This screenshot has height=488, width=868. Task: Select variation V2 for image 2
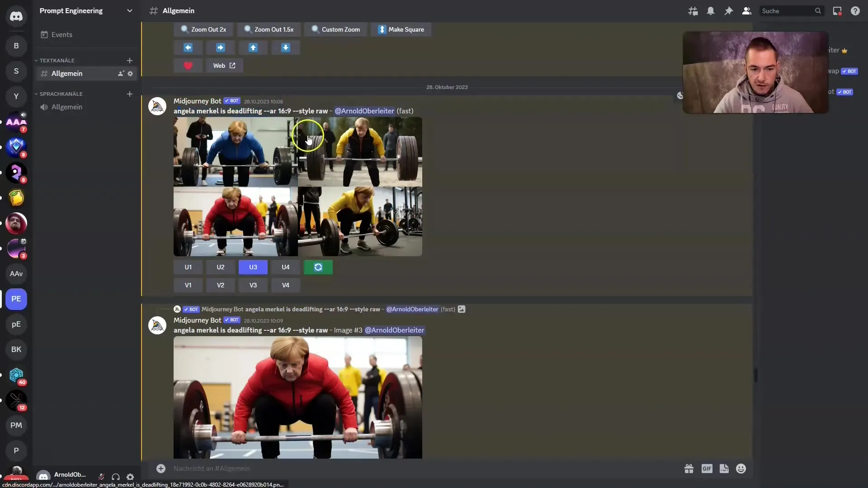click(220, 284)
